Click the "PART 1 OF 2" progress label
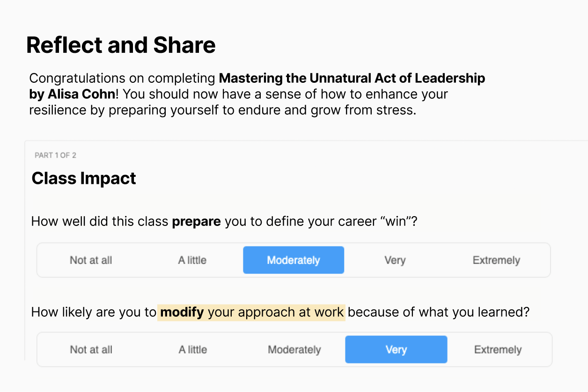This screenshot has height=392, width=588. point(55,155)
